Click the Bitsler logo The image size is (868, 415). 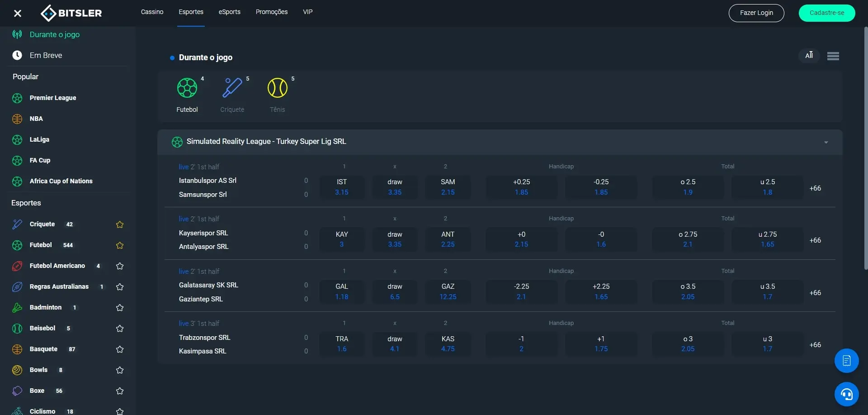tap(71, 13)
